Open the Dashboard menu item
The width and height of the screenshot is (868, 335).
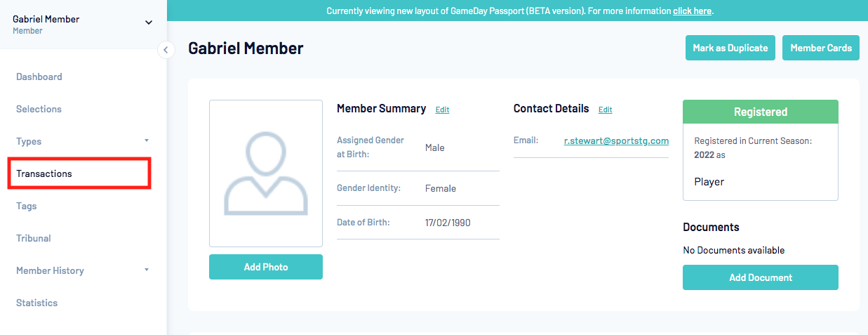pyautogui.click(x=39, y=77)
